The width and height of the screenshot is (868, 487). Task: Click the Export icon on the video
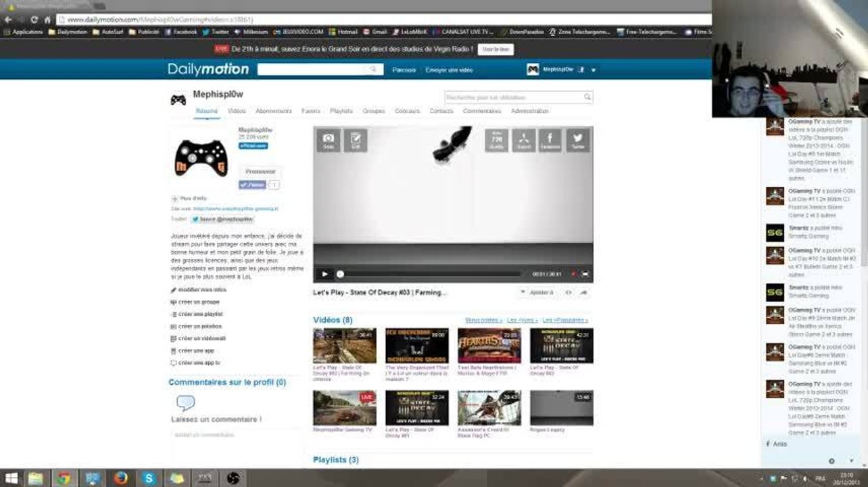pos(524,140)
